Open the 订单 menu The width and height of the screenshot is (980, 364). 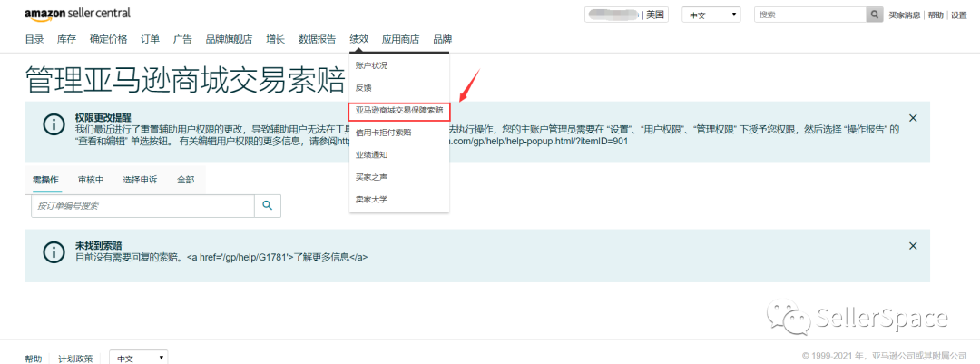150,39
